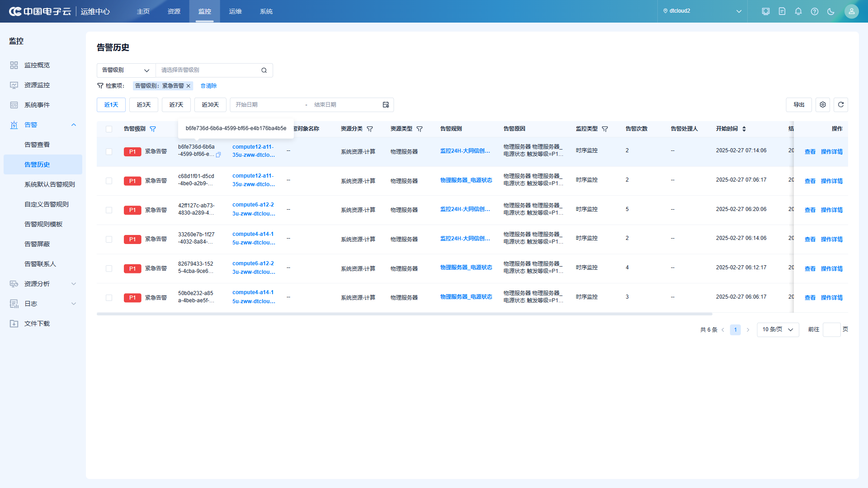Focus the 前往 page number input

pyautogui.click(x=831, y=330)
